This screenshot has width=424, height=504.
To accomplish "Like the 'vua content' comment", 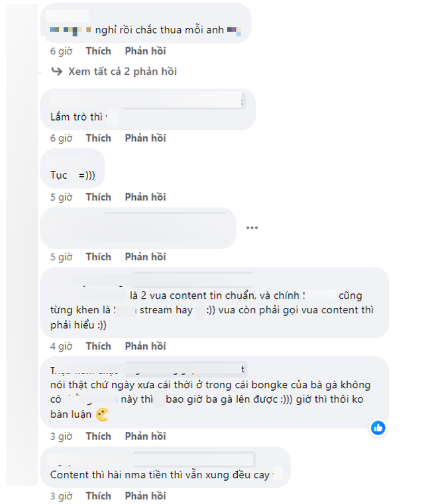I will [x=98, y=346].
